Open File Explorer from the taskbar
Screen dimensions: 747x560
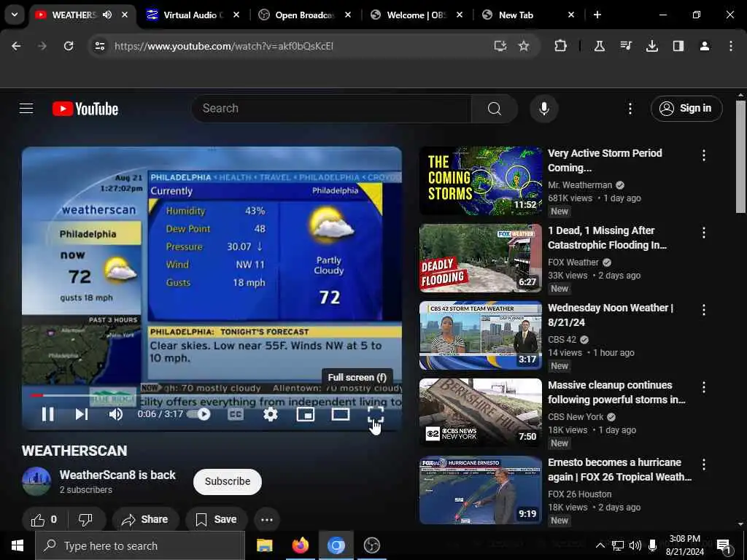[x=264, y=545]
